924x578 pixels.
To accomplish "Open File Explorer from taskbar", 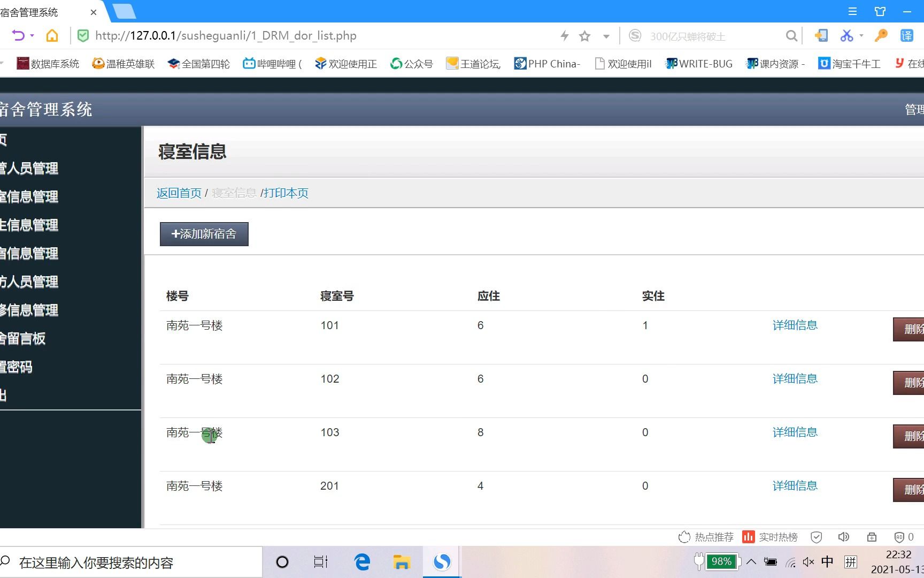I will [x=402, y=562].
